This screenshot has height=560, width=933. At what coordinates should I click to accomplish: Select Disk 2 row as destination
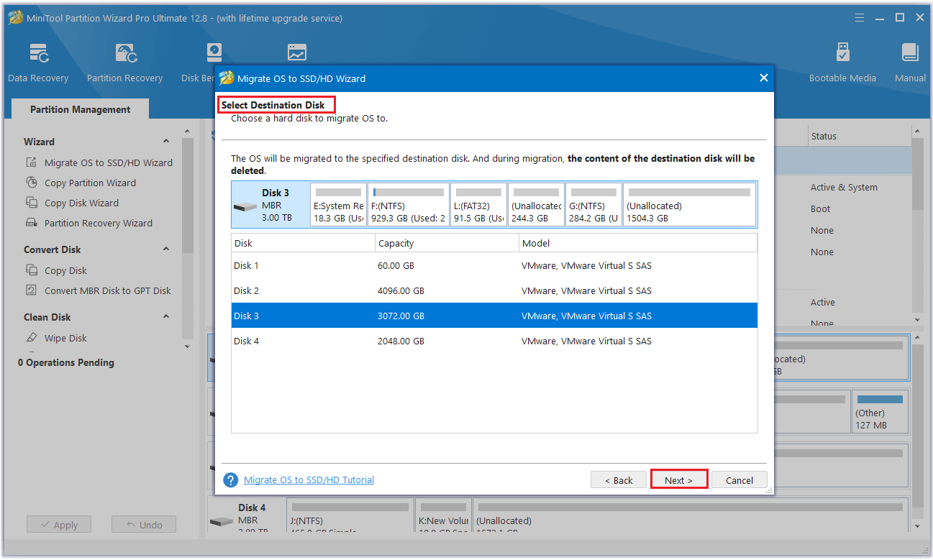click(x=494, y=291)
